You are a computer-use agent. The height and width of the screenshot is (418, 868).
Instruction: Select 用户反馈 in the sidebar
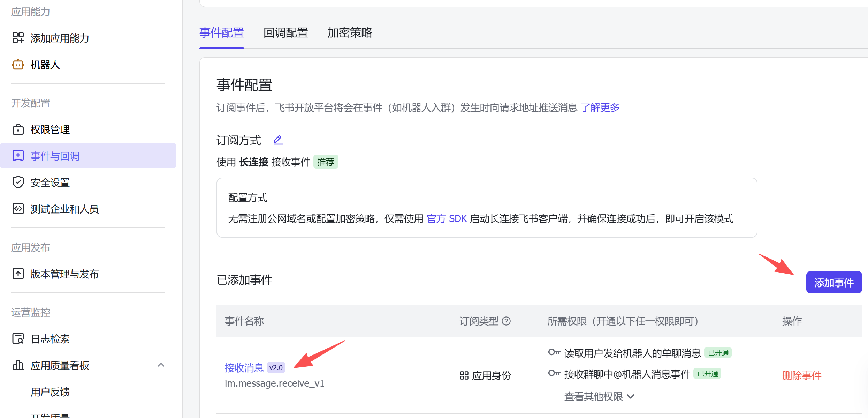click(50, 392)
